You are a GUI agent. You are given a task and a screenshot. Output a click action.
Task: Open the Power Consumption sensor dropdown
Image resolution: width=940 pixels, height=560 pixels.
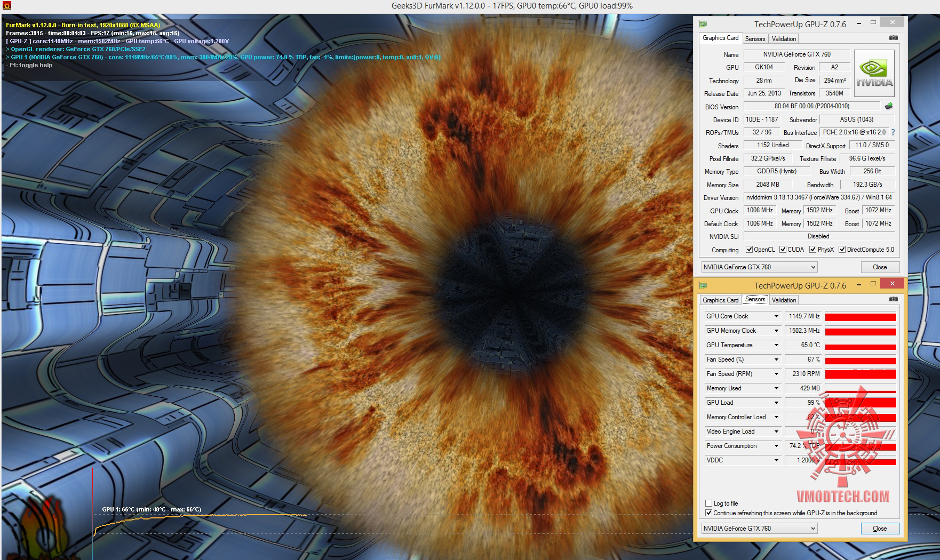776,446
